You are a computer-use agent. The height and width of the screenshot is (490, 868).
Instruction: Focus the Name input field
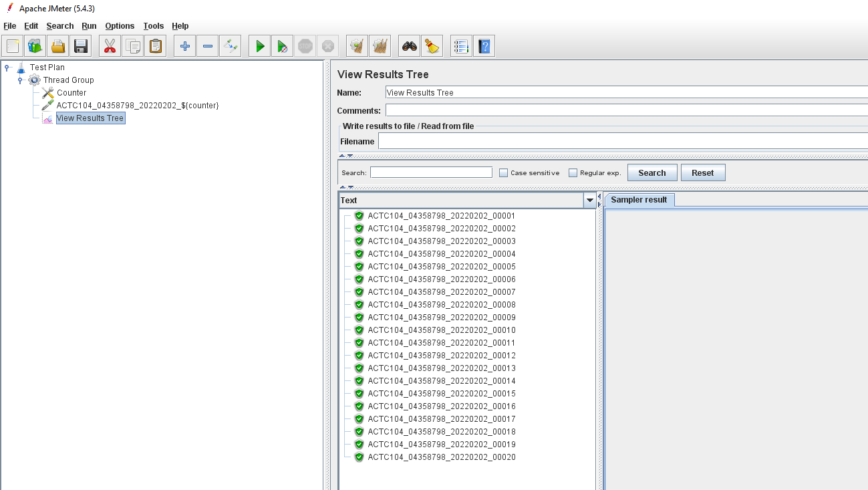pos(627,93)
